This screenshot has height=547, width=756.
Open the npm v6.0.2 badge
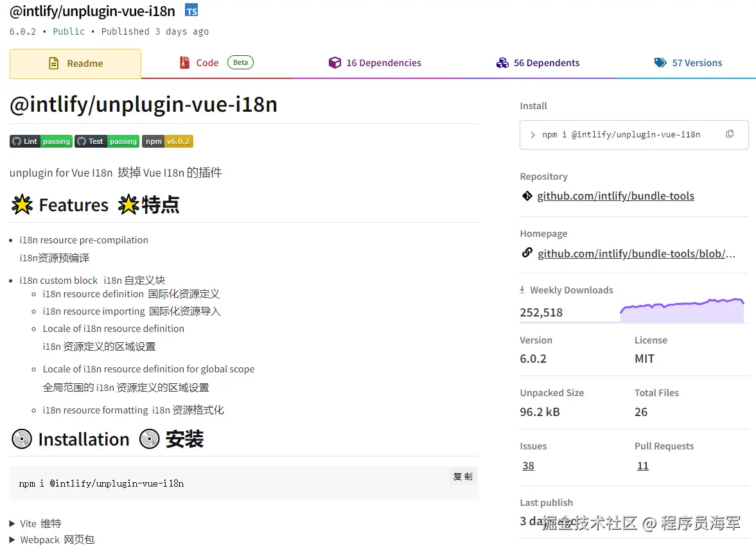coord(167,141)
